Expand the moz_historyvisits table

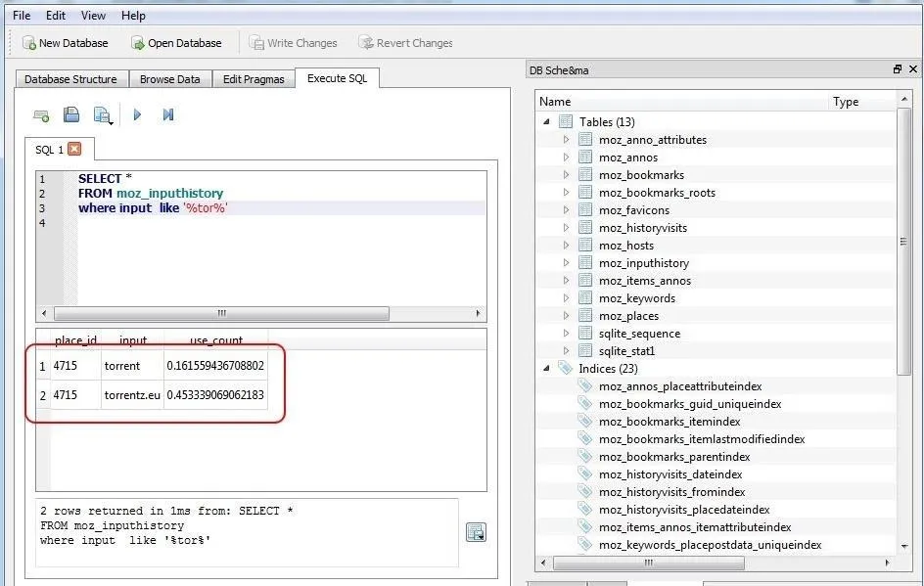point(567,228)
